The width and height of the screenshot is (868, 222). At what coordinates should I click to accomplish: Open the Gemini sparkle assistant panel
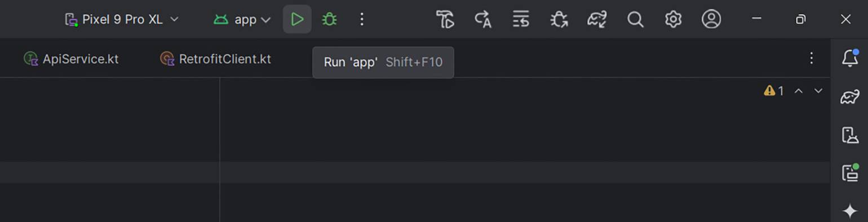(850, 211)
